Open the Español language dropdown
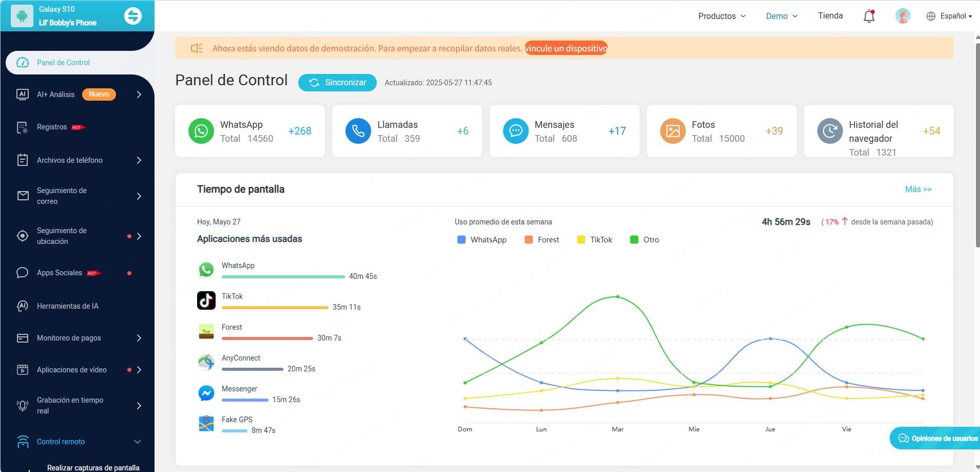 click(956, 16)
